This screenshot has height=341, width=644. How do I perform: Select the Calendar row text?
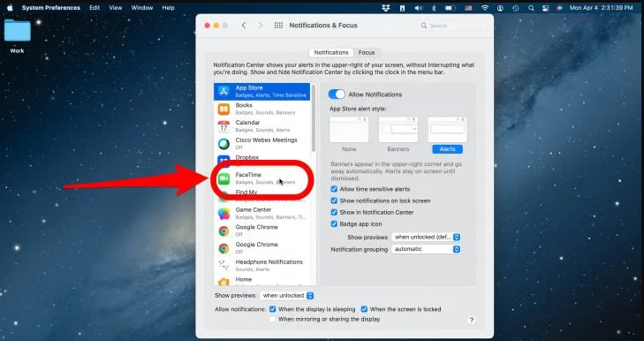[x=247, y=123]
